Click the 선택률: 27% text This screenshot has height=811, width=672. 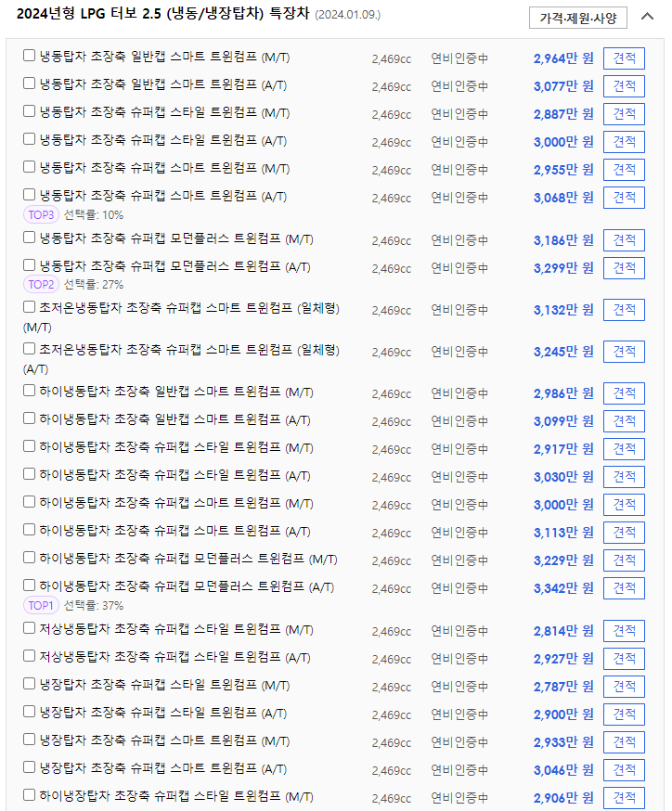tap(94, 285)
